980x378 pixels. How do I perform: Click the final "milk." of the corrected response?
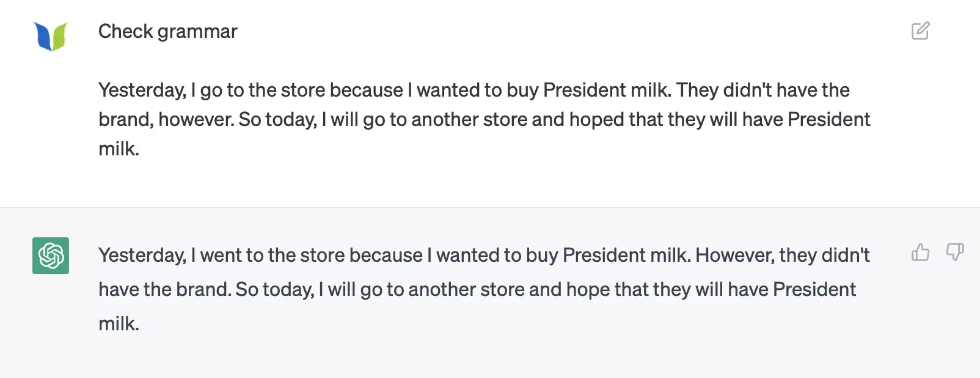[119, 324]
